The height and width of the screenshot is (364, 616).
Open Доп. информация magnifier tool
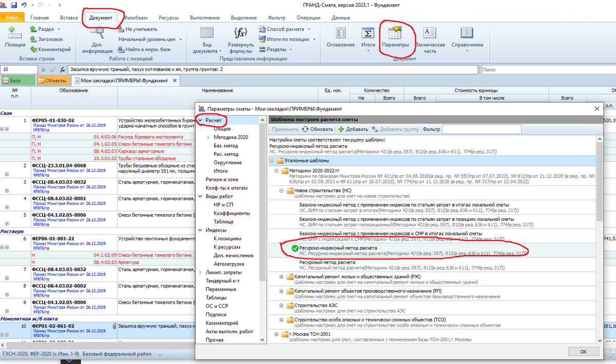point(97,34)
